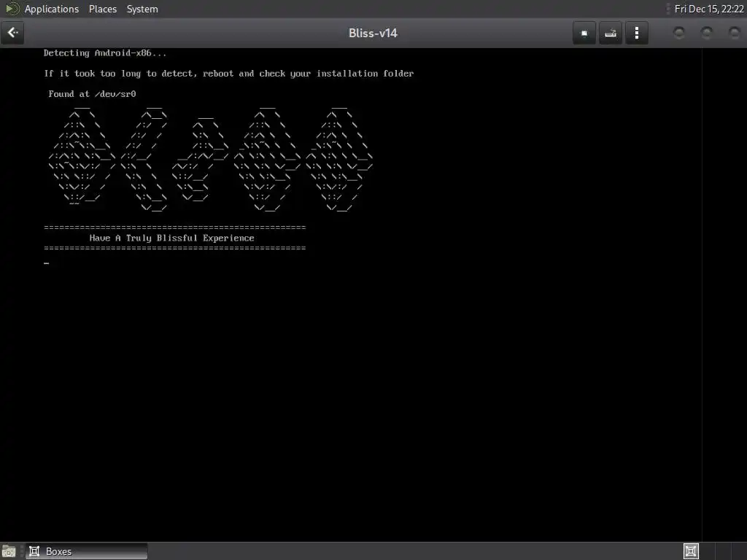Click the 'Detecting Android-x86...' line
The image size is (747, 560).
pyautogui.click(x=105, y=52)
